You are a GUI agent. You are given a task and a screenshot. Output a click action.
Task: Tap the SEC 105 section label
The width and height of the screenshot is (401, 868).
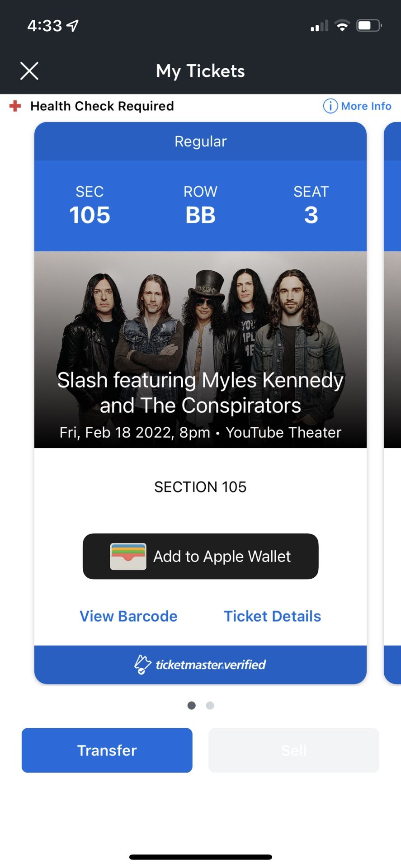pos(90,206)
